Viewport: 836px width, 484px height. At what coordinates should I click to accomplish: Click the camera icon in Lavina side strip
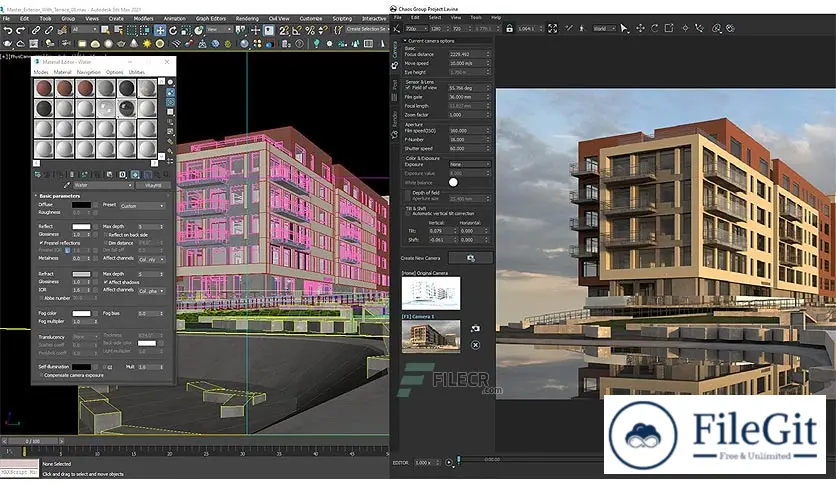point(395,66)
